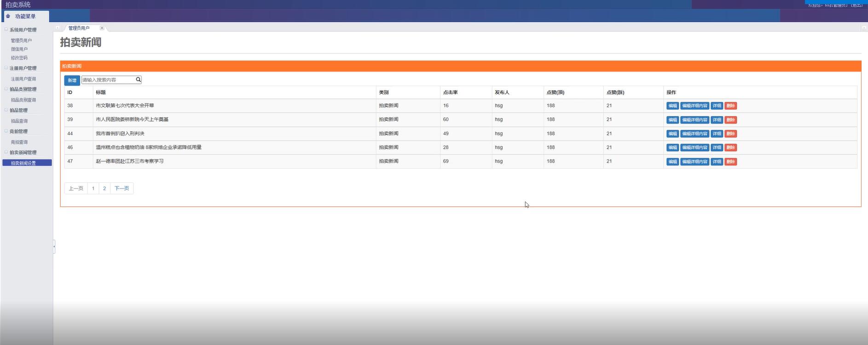Collapse the 系统用户管理 tree group

tap(6, 29)
